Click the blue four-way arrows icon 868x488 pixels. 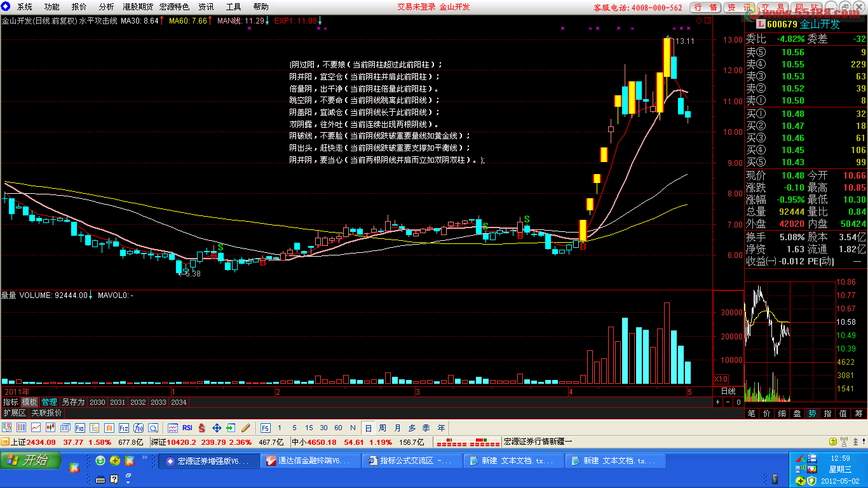pyautogui.click(x=217, y=428)
